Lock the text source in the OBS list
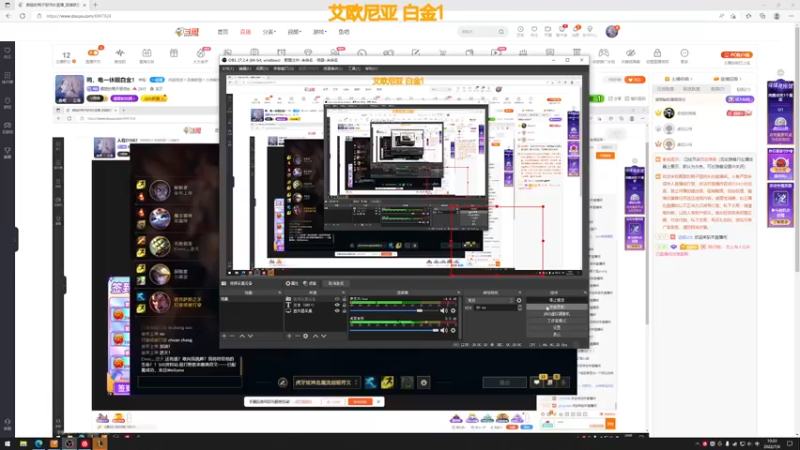800x450 pixels. pyautogui.click(x=344, y=305)
